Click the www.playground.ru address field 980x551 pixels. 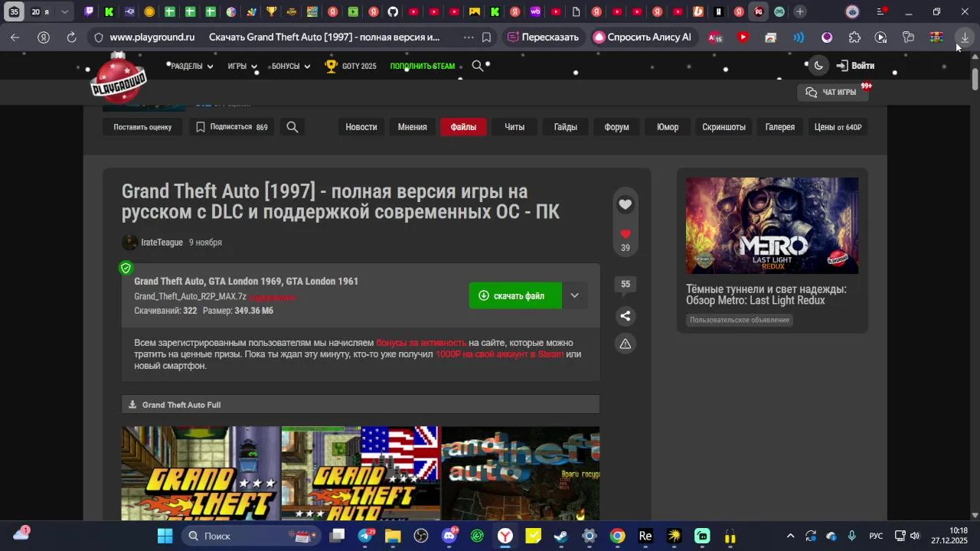pos(152,37)
